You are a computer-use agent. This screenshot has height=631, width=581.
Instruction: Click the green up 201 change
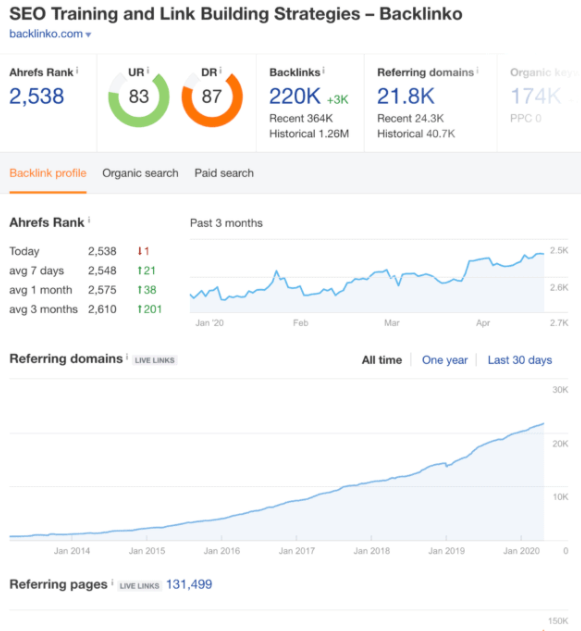[149, 309]
